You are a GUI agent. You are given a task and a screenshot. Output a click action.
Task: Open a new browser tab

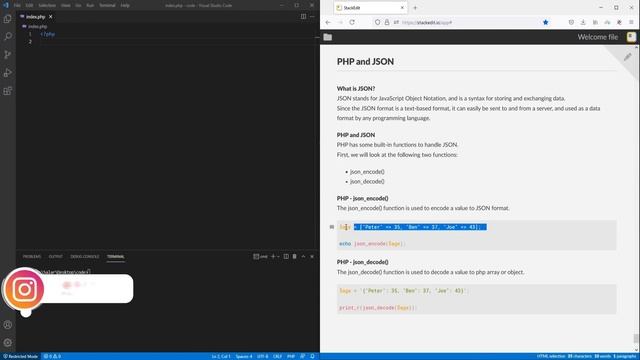(x=415, y=8)
